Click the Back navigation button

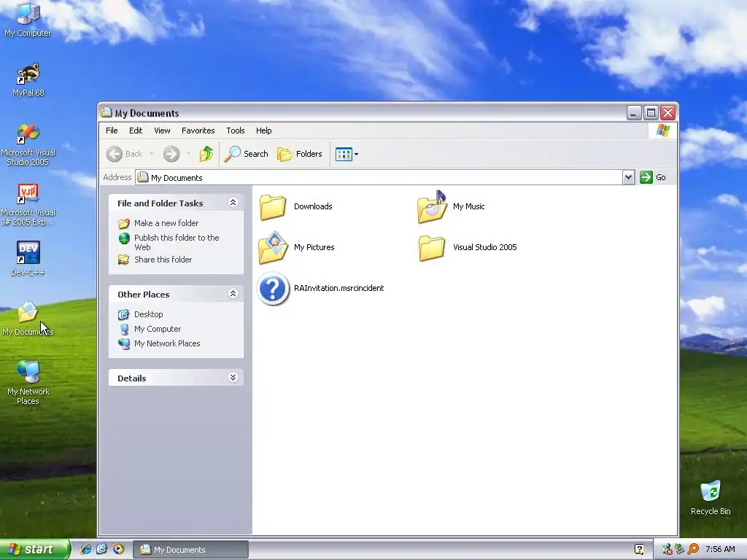click(124, 154)
